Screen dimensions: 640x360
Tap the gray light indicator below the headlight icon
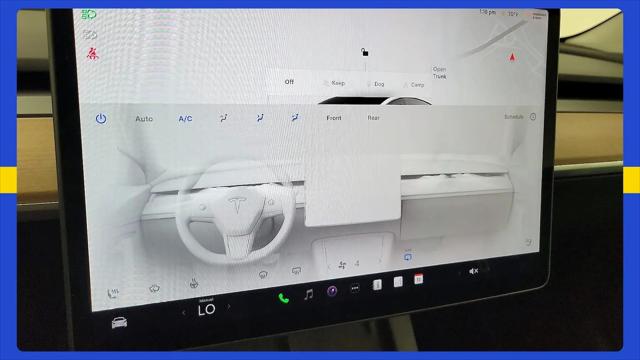(x=90, y=35)
